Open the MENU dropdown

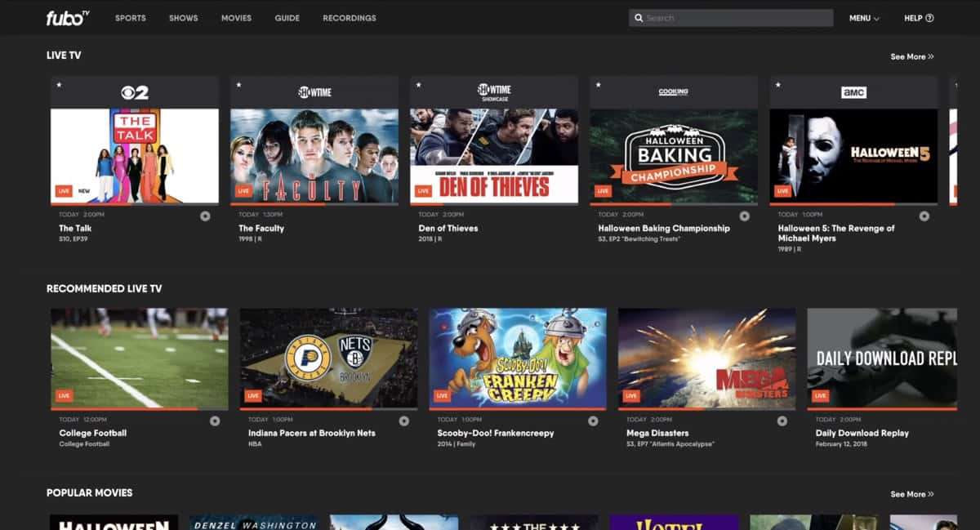pos(863,17)
